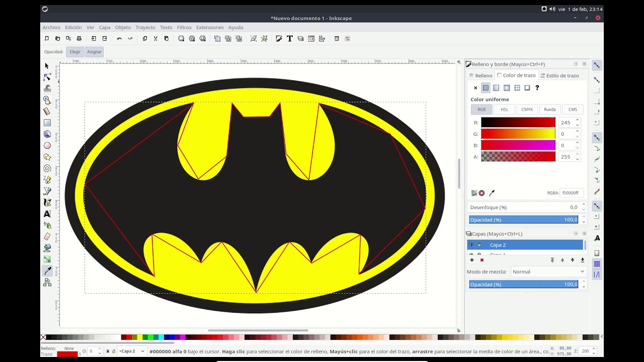This screenshot has width=644, height=362.
Task: Pick the spiral tool
Action: click(x=47, y=168)
